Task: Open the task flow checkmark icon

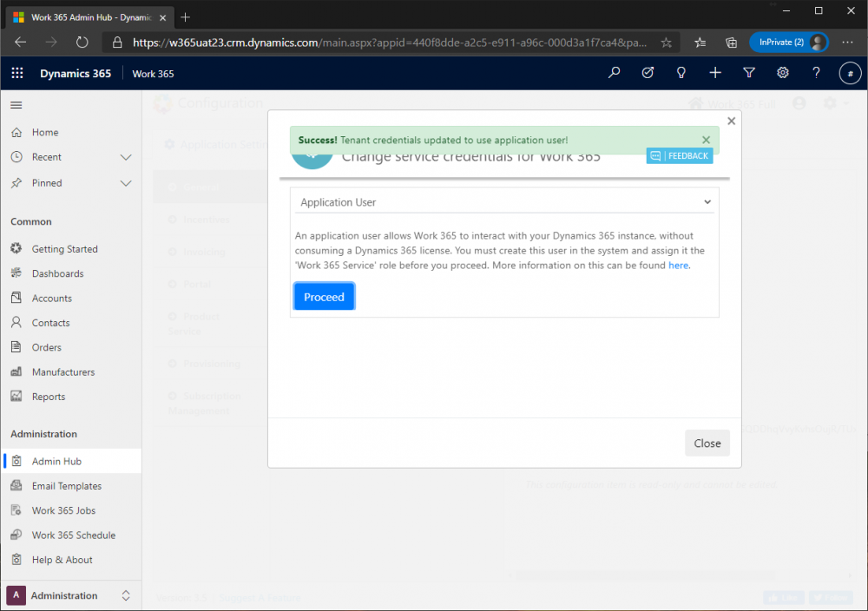Action: pyautogui.click(x=648, y=73)
